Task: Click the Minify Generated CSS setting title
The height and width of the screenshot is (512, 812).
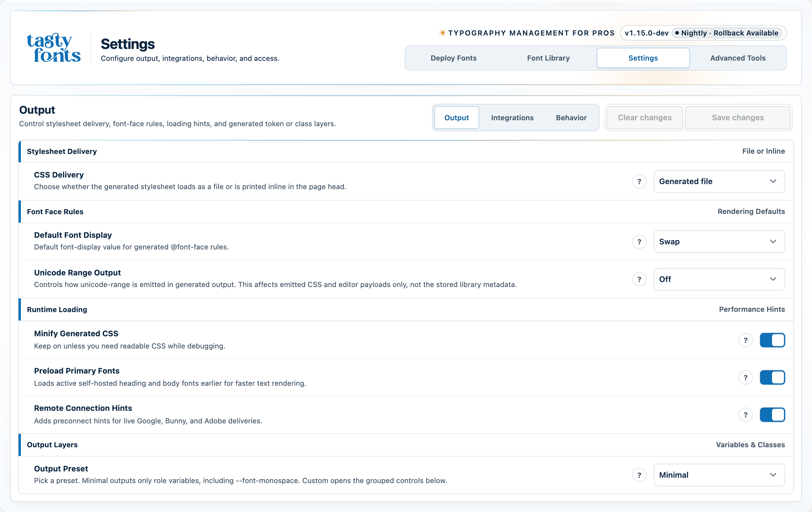Action: click(76, 333)
